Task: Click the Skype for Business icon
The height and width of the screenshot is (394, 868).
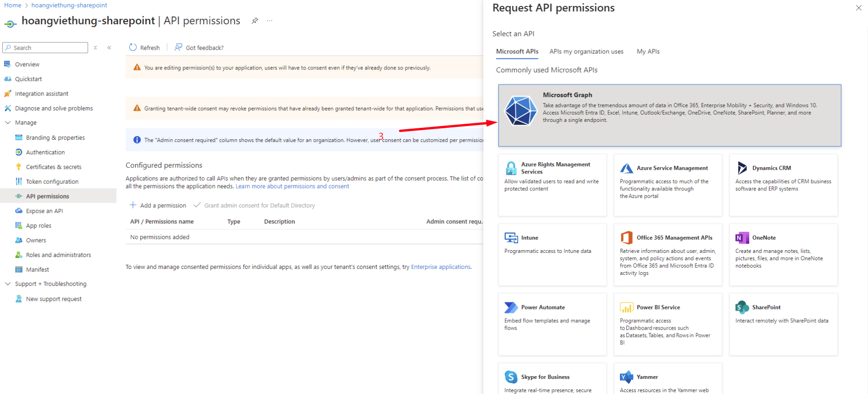Action: [511, 377]
